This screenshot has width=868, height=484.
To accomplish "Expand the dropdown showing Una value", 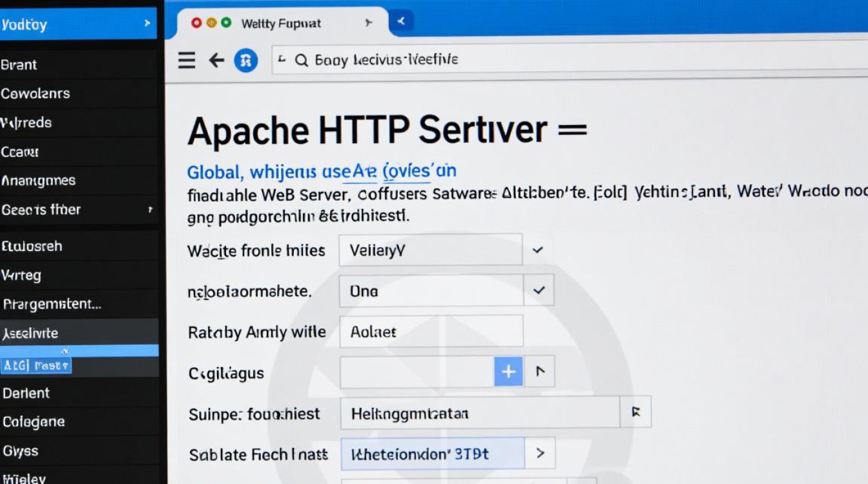I will [538, 291].
